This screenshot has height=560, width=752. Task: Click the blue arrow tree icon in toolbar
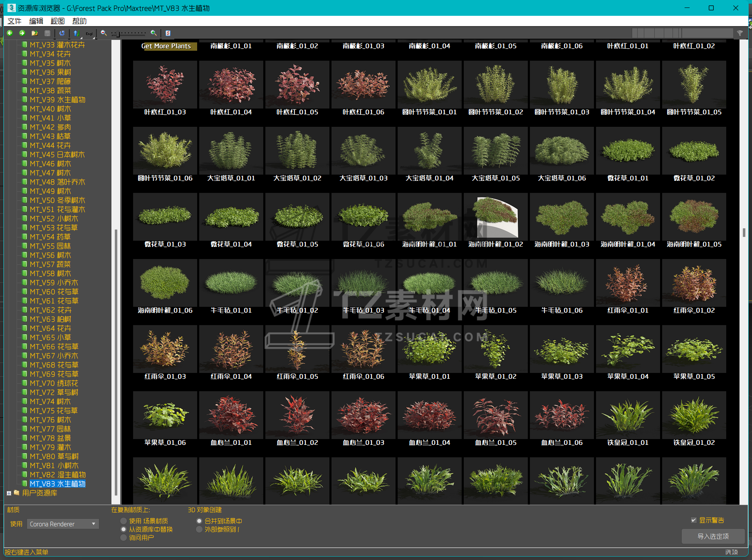coord(76,33)
